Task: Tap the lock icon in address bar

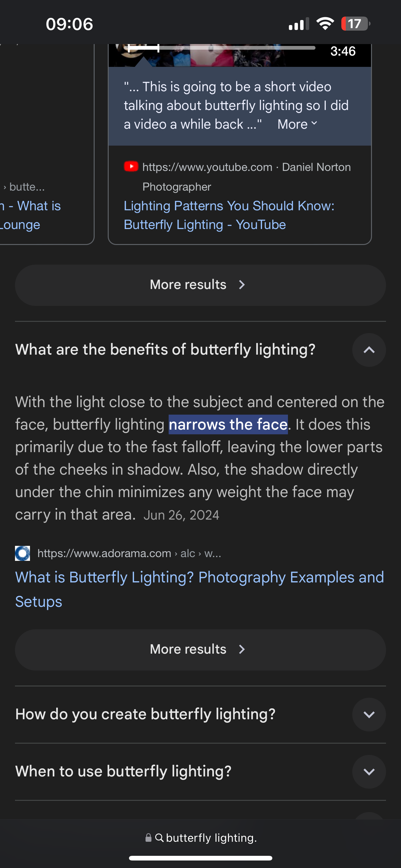Action: (148, 838)
